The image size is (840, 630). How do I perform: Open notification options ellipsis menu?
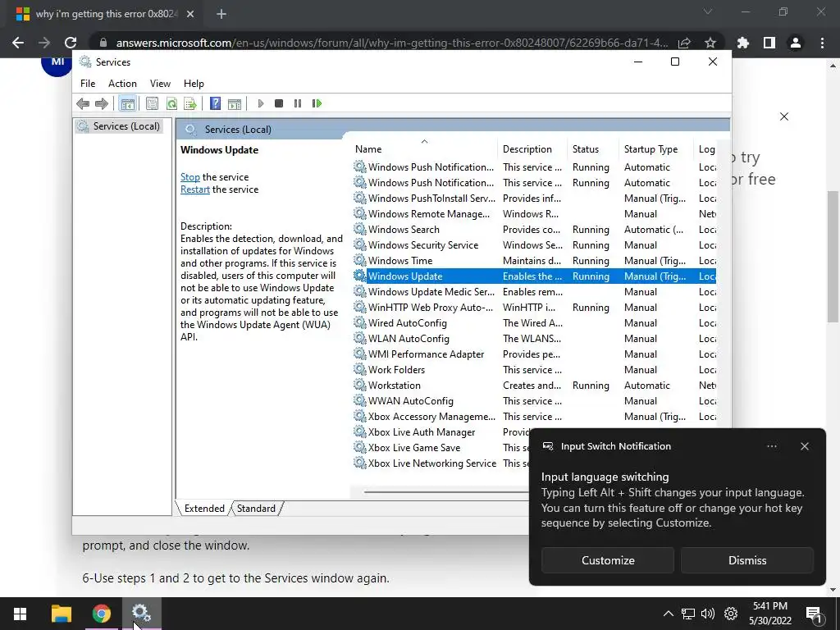tap(771, 446)
